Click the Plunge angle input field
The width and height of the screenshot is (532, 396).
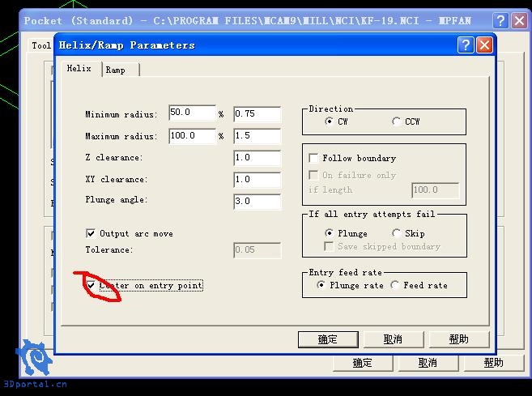click(257, 202)
